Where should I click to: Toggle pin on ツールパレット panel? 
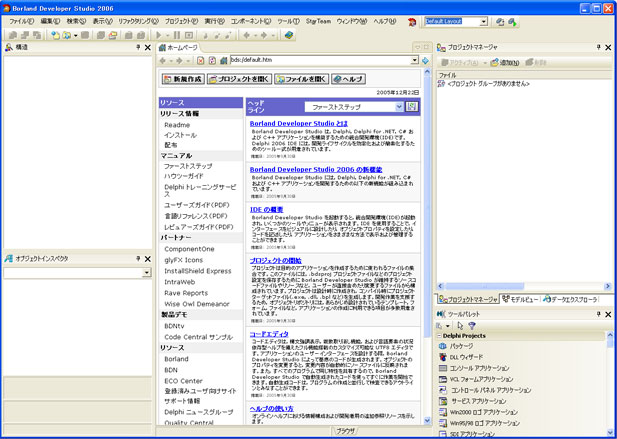[599, 314]
